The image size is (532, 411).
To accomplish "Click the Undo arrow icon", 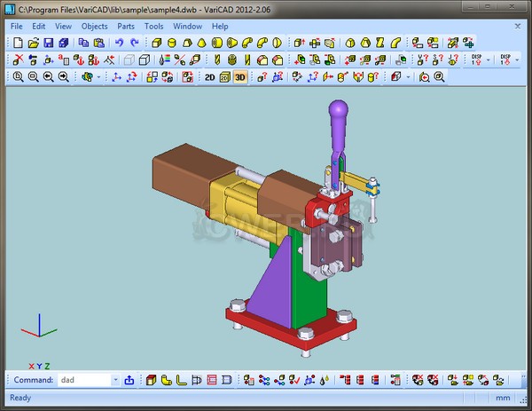I will [120, 43].
